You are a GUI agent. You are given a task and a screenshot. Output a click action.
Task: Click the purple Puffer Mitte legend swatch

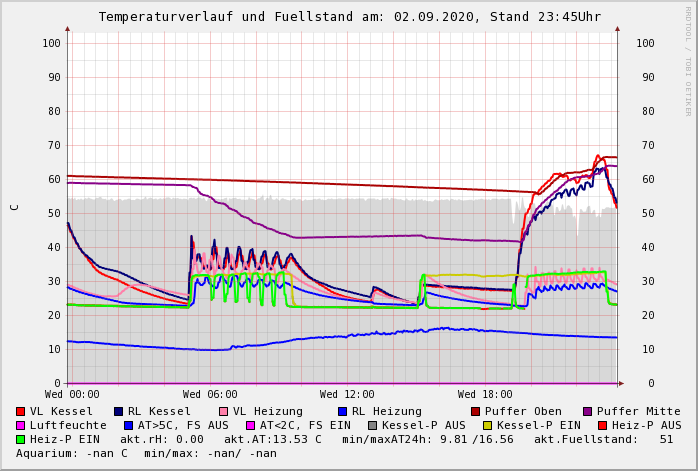[588, 411]
